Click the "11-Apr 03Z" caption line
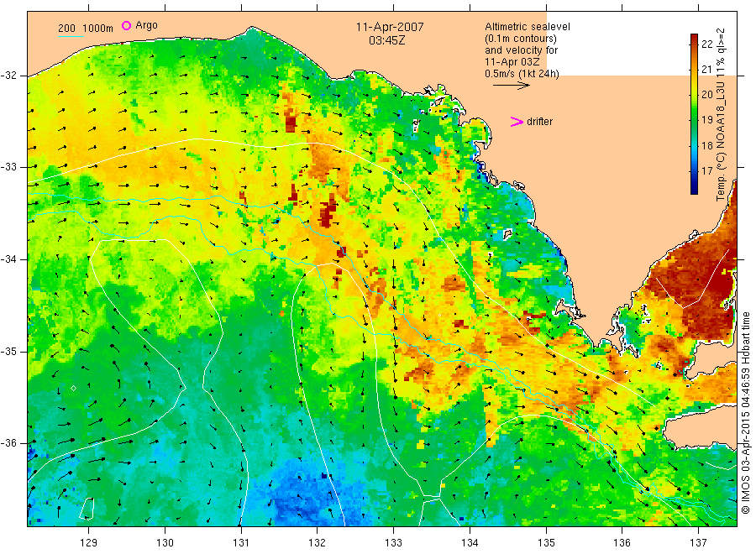756x554 pixels. [512, 61]
